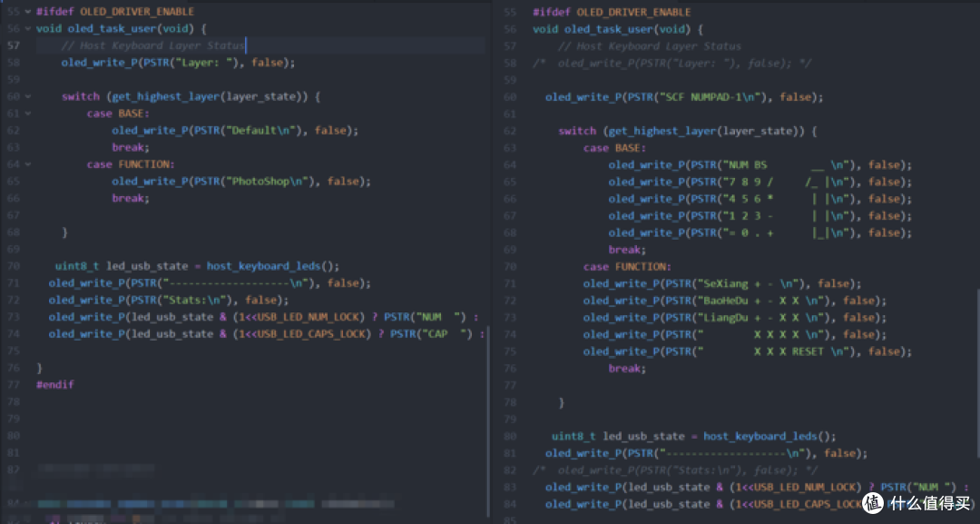
Task: Click line number 57 in left gutter
Action: tap(13, 45)
